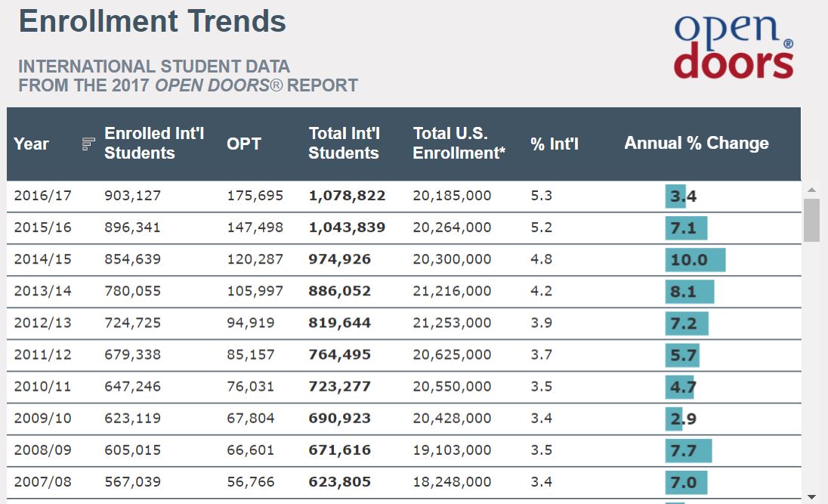Select total students value 1,078,822
The width and height of the screenshot is (828, 504).
pyautogui.click(x=347, y=196)
